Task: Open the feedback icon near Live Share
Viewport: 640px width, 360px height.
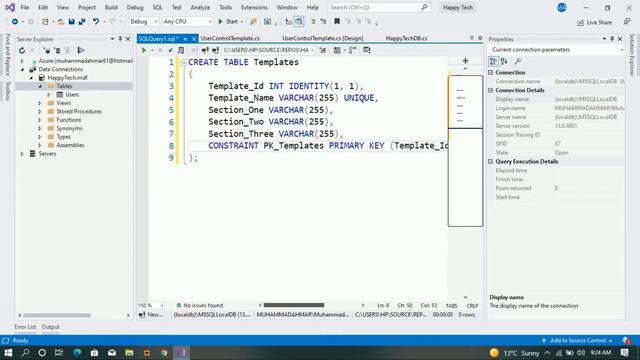Action: point(627,22)
